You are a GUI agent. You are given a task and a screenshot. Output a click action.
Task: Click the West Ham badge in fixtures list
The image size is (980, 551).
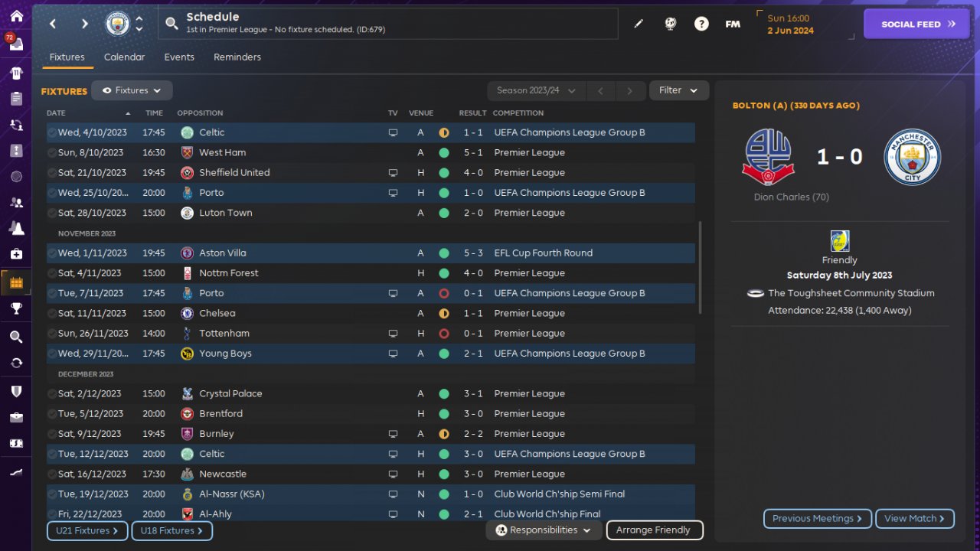coord(187,152)
